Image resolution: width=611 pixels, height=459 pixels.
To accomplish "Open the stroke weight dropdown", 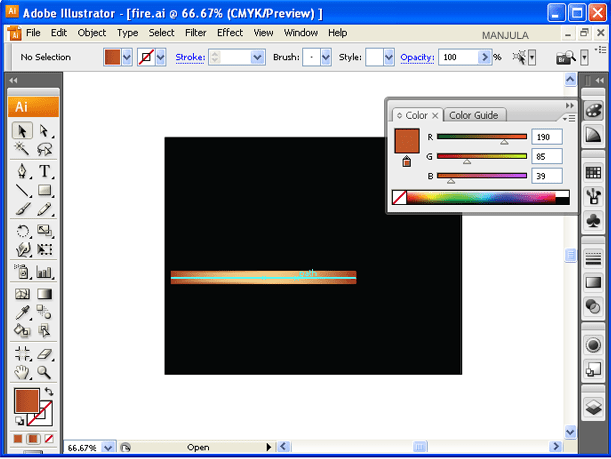I will click(x=257, y=58).
